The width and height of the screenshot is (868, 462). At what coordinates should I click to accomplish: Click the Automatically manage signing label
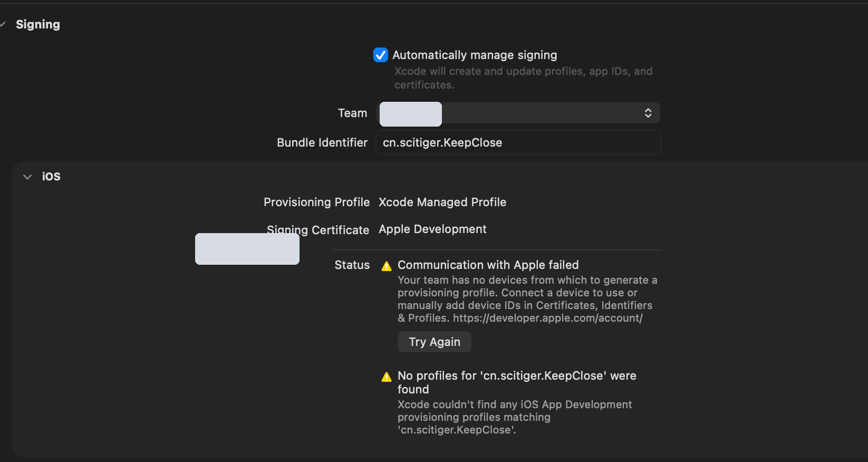[x=475, y=55]
